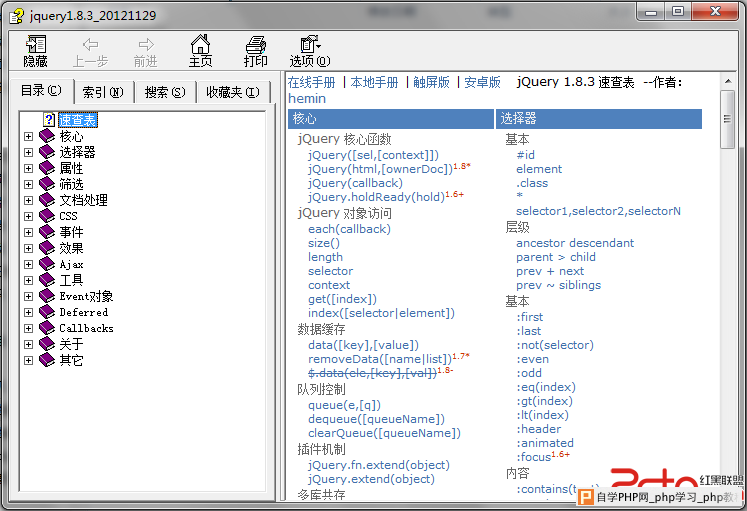Expand the 筛选 tree node

(29, 184)
